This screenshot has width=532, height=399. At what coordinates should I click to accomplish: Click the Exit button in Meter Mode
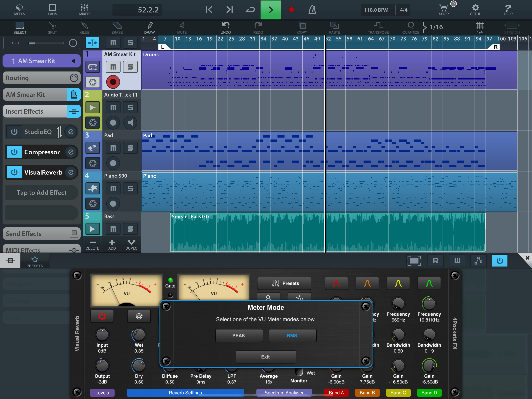[266, 357]
